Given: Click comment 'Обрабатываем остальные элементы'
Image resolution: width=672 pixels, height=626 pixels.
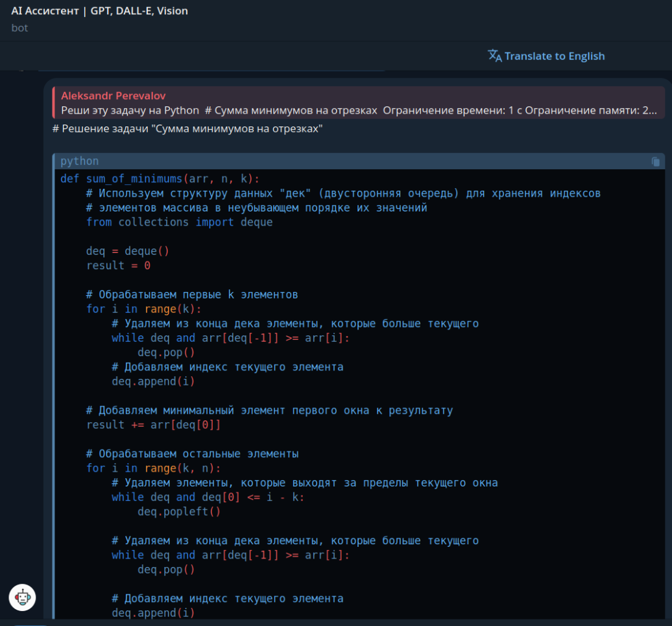Looking at the screenshot, I should (x=192, y=453).
